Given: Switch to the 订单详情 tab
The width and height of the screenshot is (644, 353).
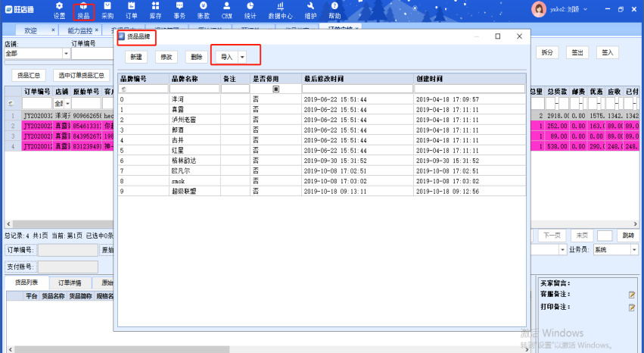Looking at the screenshot, I should (70, 283).
